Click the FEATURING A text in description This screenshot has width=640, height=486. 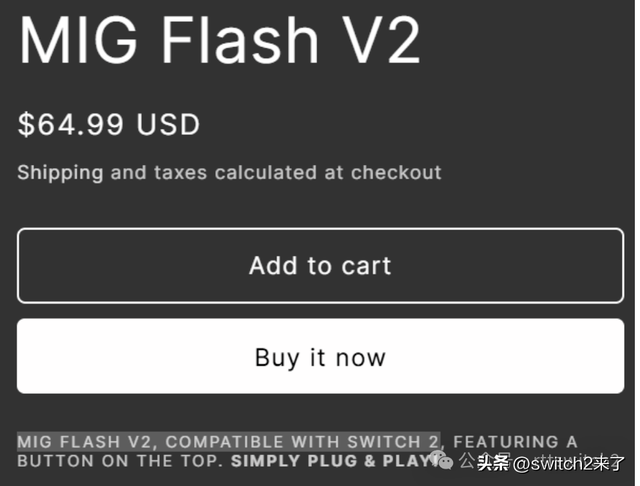516,442
